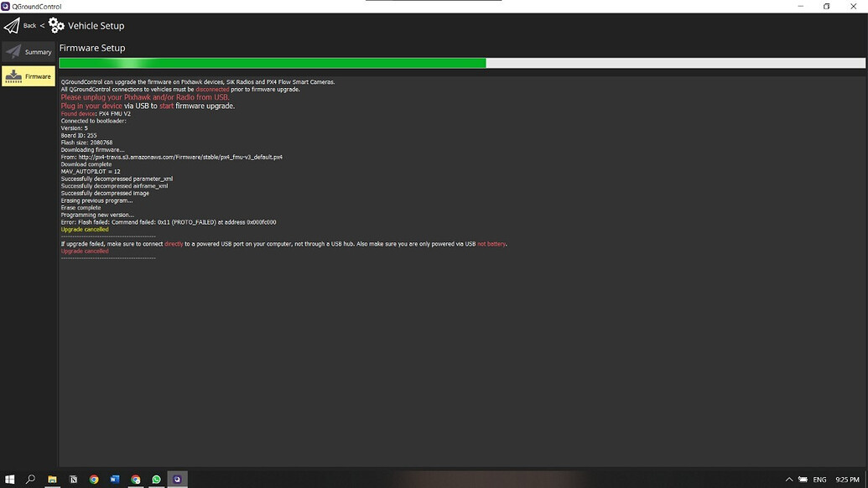Screen dimensions: 868x488
Task: Click the firmware upgrade progress bar
Action: tap(461, 63)
